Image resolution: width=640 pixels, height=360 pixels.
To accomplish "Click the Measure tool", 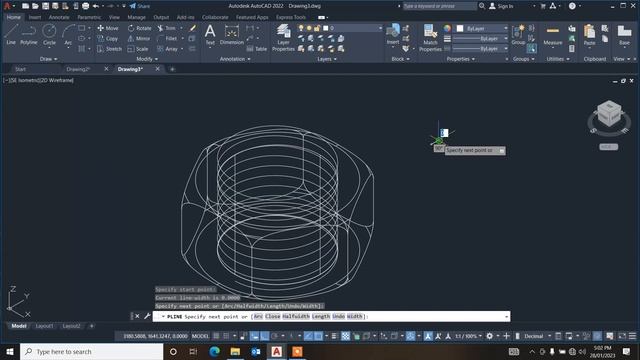I will 553,35.
